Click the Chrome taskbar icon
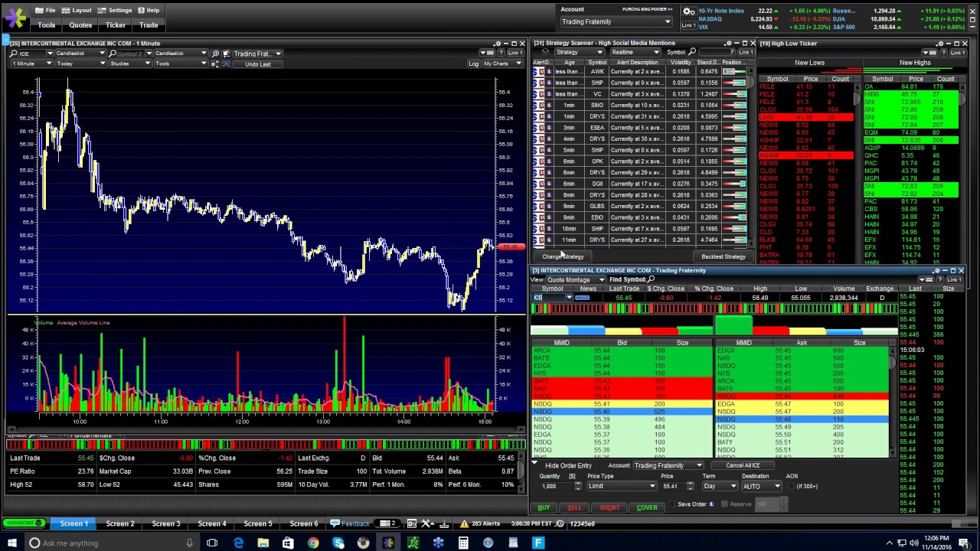 click(x=313, y=543)
